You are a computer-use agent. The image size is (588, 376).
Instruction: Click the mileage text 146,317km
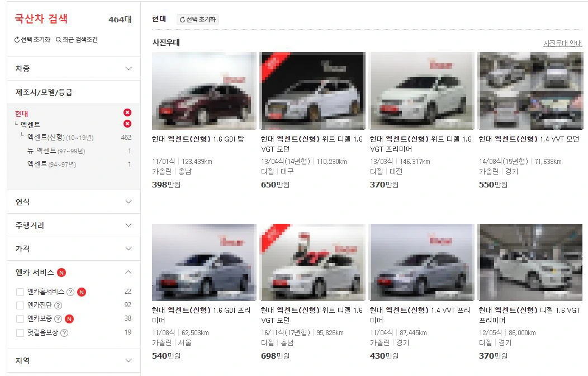tap(415, 162)
